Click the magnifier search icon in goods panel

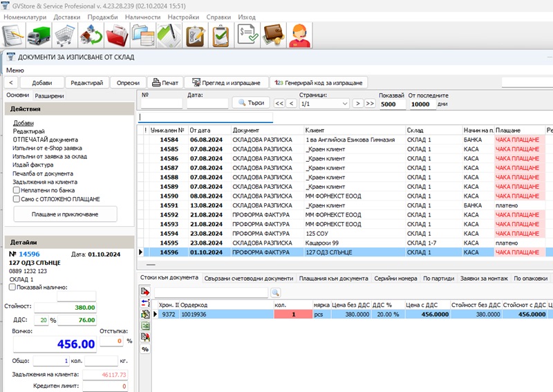pos(275,292)
